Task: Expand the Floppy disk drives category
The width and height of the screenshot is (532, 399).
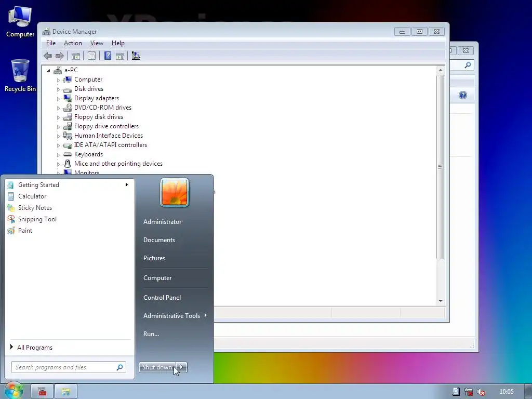Action: pyautogui.click(x=58, y=117)
